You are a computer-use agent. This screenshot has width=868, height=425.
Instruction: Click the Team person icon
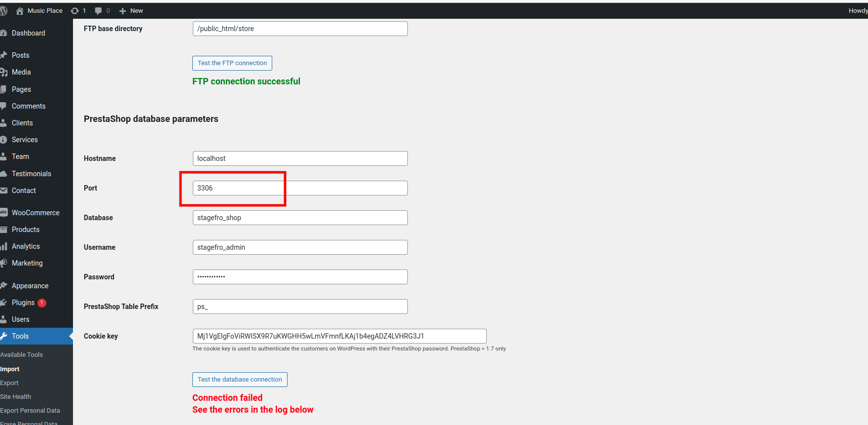pos(3,156)
